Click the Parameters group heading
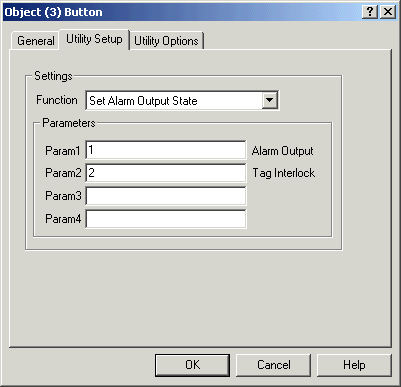Screen dimensions: 401x387 [69, 123]
